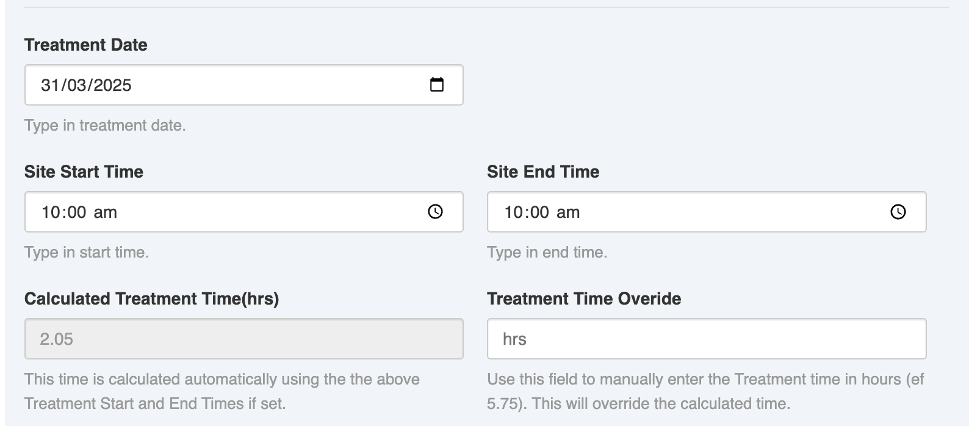This screenshot has width=980, height=426.
Task: Click the Site Start Time label
Action: [84, 172]
